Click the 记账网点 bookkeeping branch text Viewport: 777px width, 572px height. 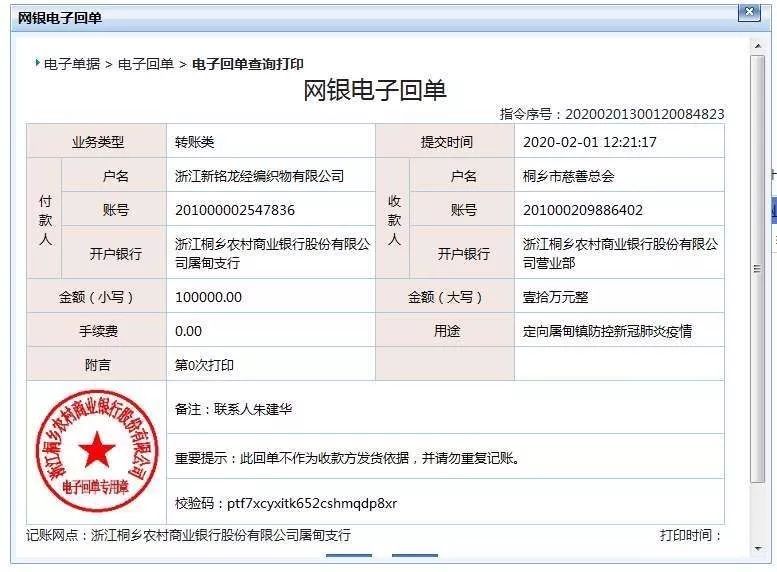[x=188, y=535]
